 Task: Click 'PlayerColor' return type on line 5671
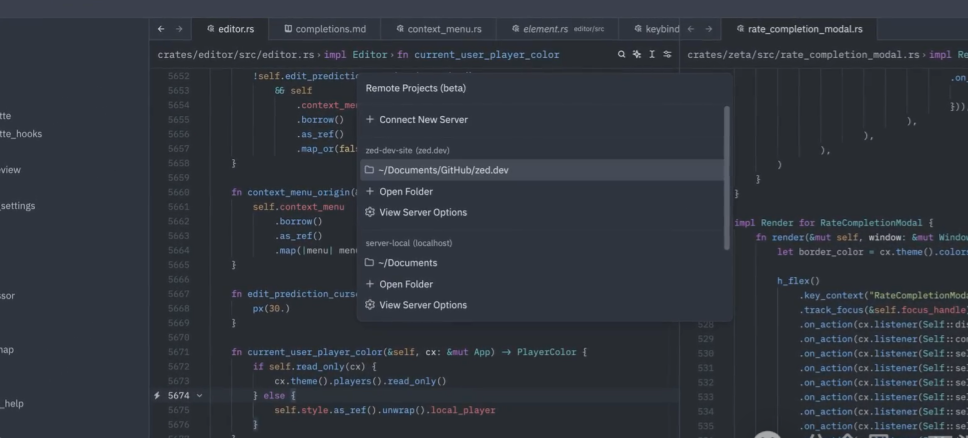[x=546, y=352]
